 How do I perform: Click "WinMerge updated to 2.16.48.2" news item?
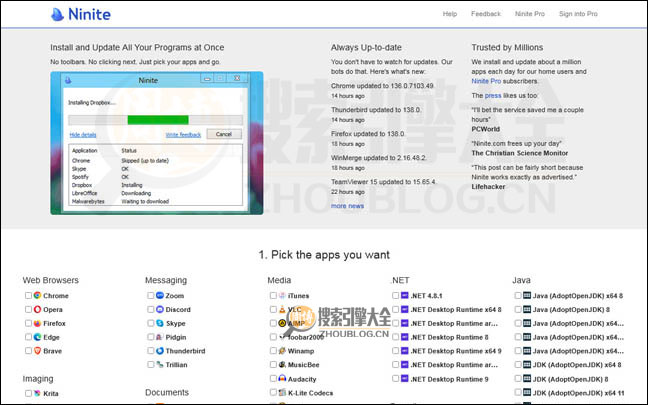click(378, 158)
